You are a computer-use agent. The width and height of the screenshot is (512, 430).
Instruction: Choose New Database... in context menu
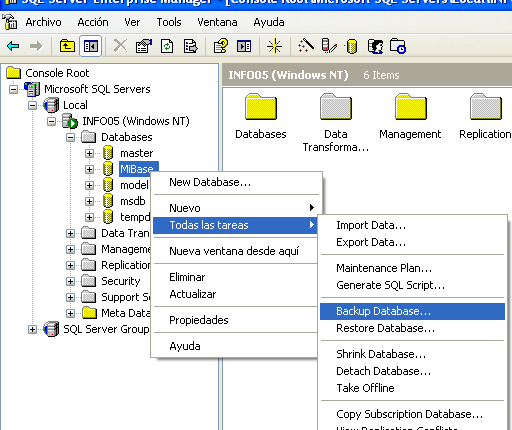[x=236, y=182]
